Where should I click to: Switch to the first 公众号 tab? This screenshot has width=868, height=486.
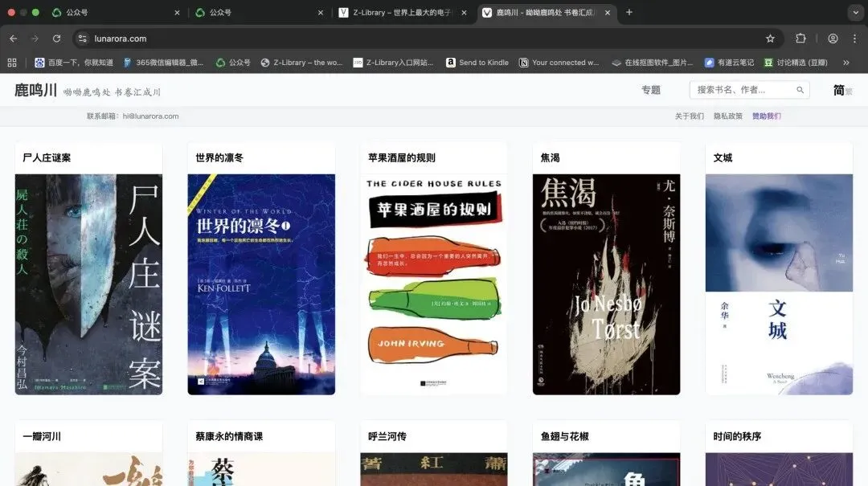click(117, 12)
